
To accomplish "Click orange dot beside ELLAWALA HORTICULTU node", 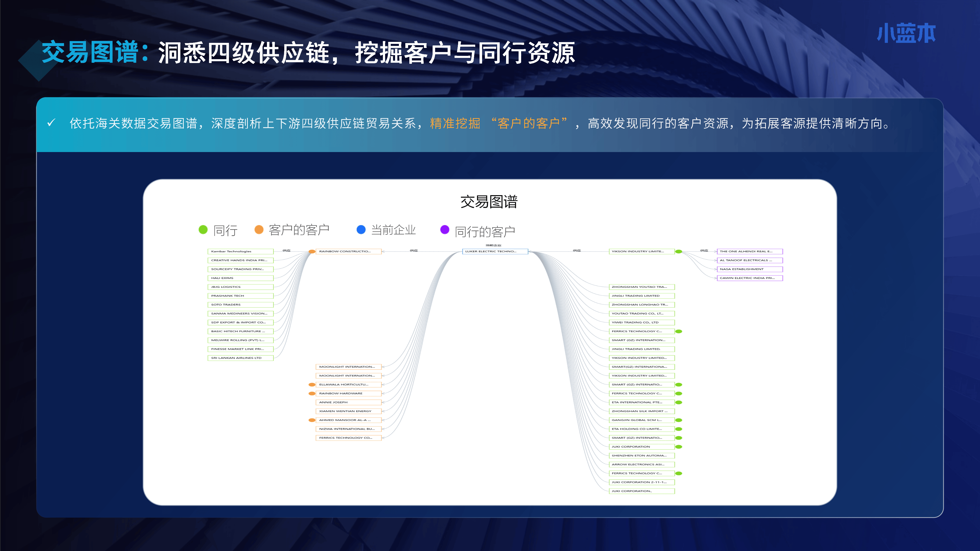I will (312, 384).
